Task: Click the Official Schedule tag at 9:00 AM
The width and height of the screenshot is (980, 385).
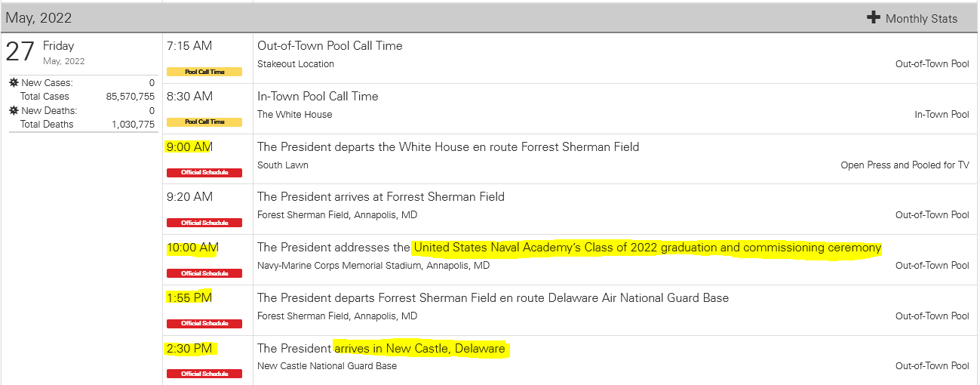Action: pos(204,172)
